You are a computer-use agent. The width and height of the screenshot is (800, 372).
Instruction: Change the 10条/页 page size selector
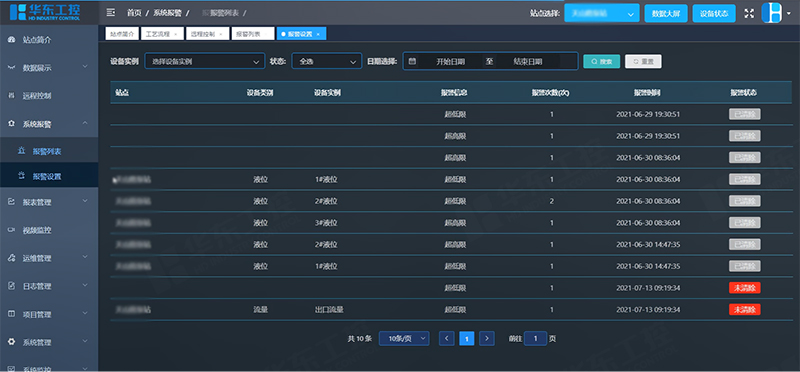(x=404, y=338)
